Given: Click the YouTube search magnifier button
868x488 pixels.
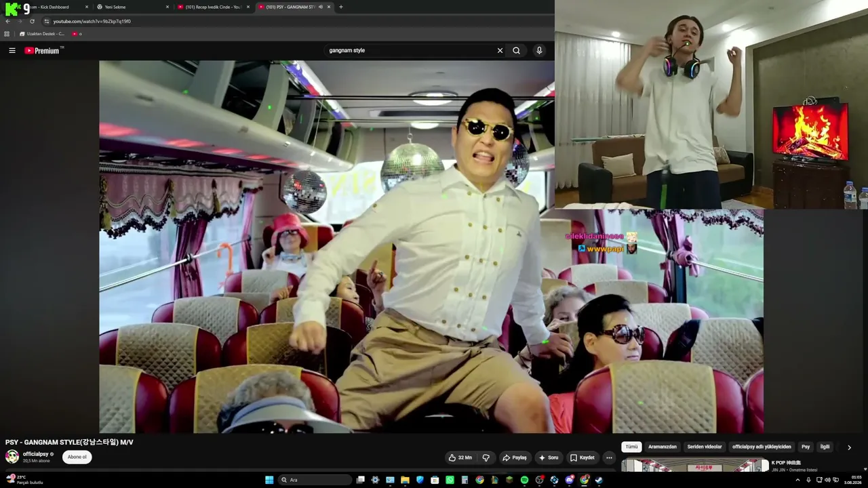Looking at the screenshot, I should tap(516, 50).
